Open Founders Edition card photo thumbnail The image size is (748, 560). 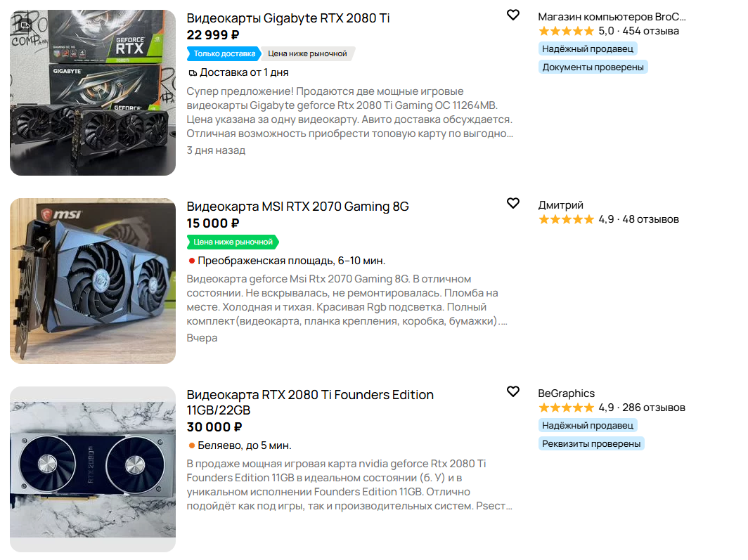pos(93,469)
